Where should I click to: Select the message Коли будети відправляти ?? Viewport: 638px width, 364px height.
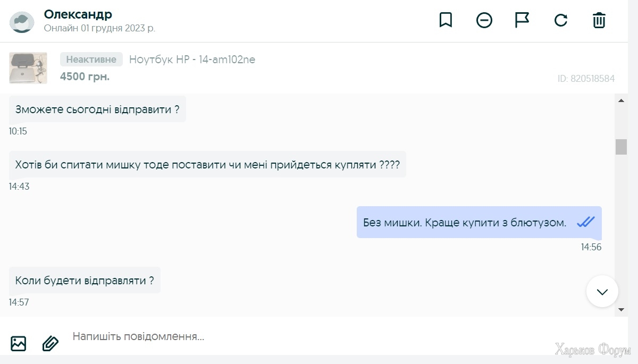85,280
